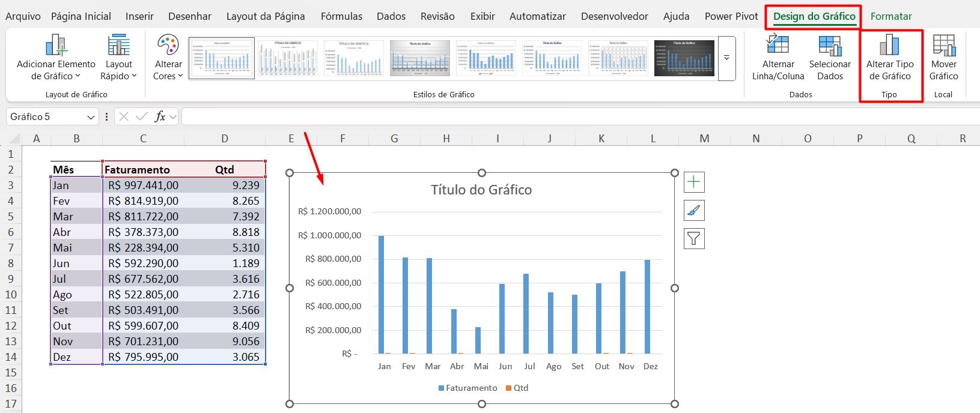Image resolution: width=980 pixels, height=413 pixels.
Task: Open the Name Box dropdown arrow
Action: coord(91,117)
